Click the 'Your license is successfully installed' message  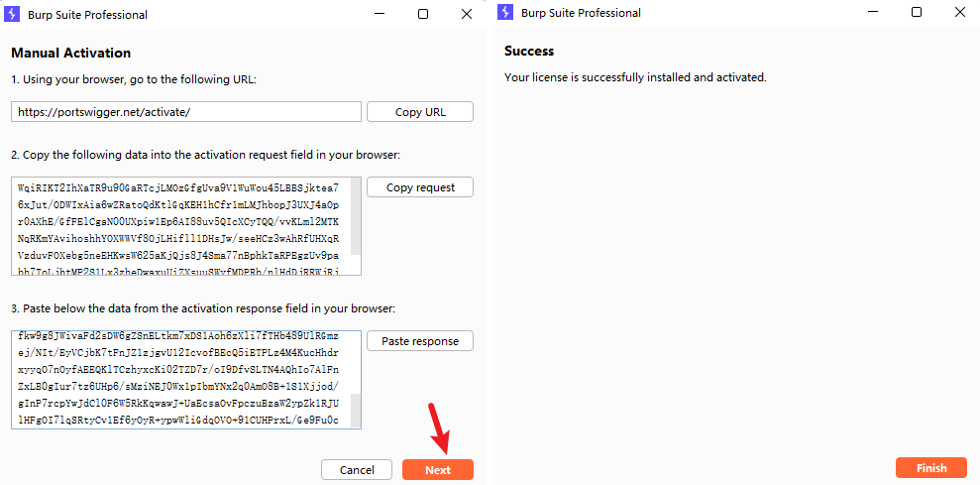pos(635,78)
